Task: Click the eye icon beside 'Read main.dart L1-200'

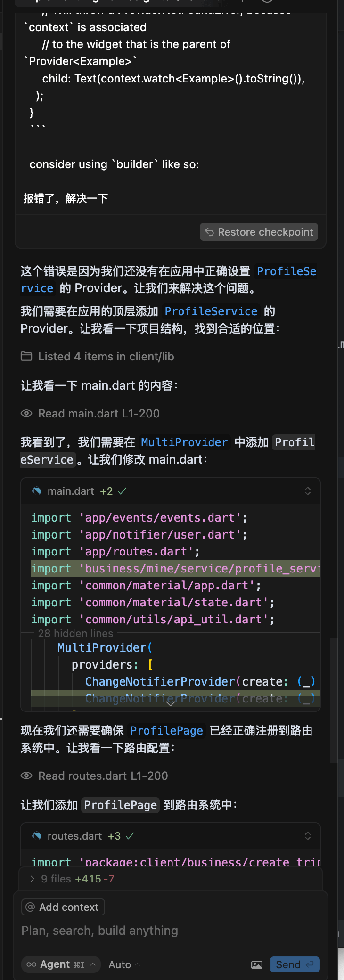Action: coord(26,413)
